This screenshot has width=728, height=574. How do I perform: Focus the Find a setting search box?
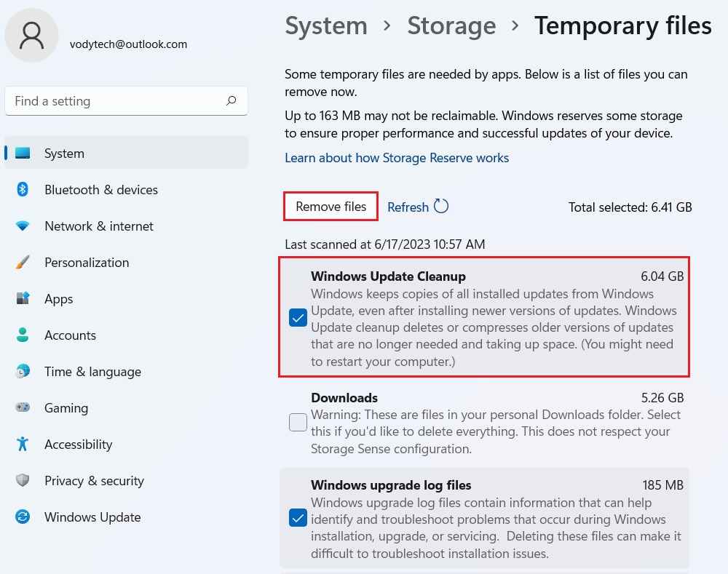[x=126, y=100]
